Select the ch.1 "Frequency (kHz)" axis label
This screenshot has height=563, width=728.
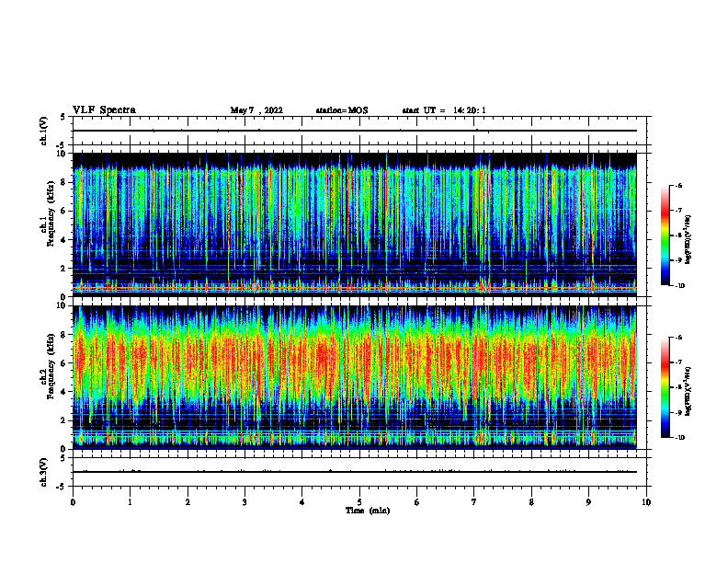click(51, 214)
